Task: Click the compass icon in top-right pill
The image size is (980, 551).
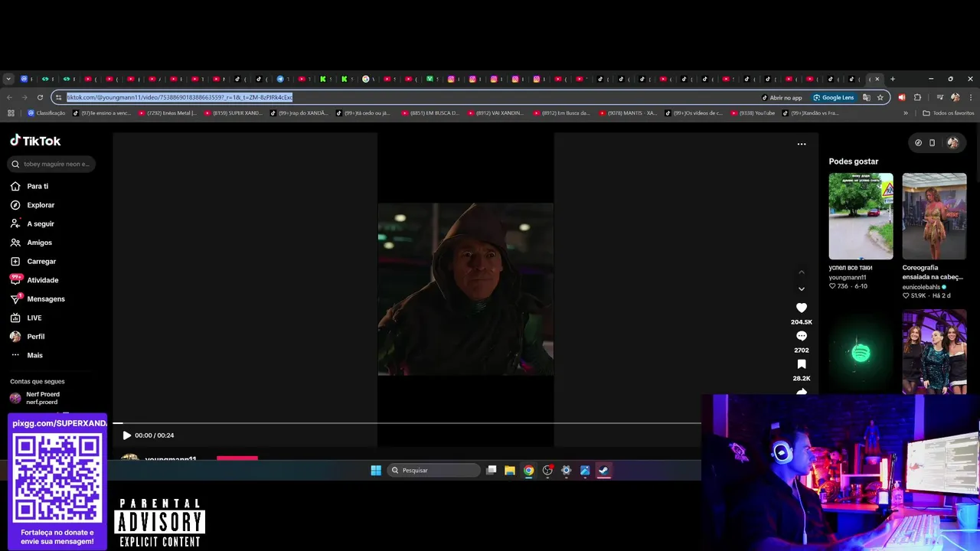Action: tap(919, 142)
